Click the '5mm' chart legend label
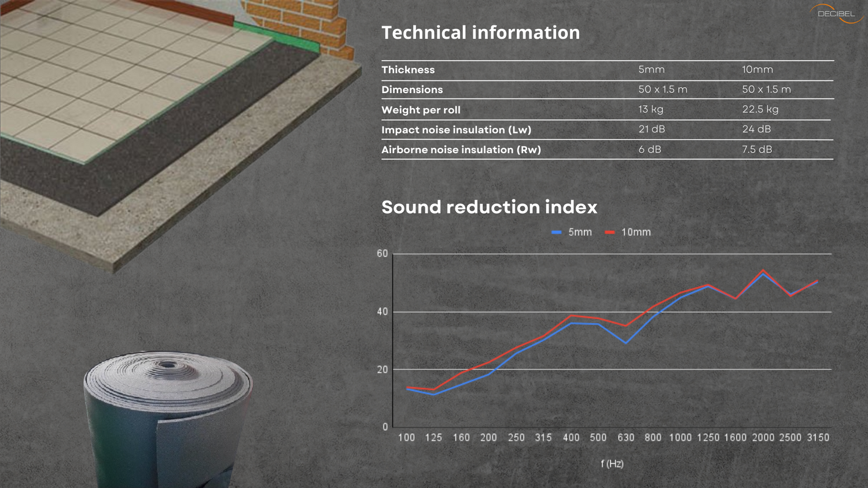 click(580, 232)
